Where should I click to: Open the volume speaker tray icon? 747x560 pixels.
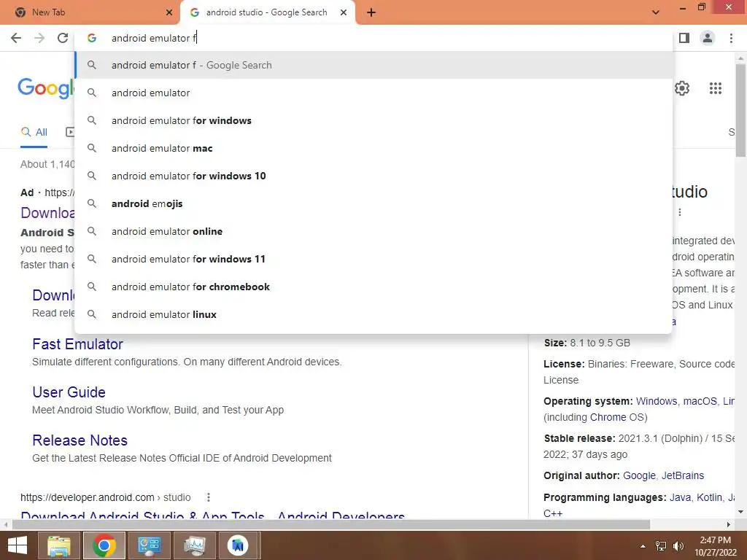678,546
